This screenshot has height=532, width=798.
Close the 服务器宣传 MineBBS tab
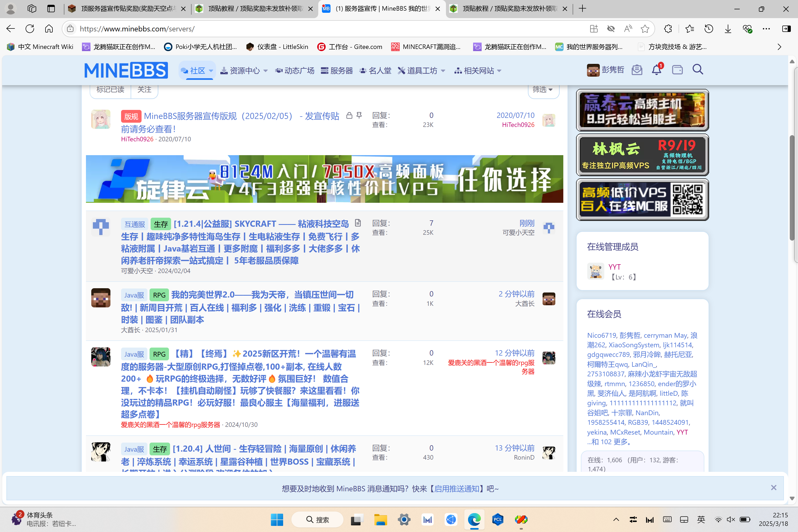[x=438, y=9]
